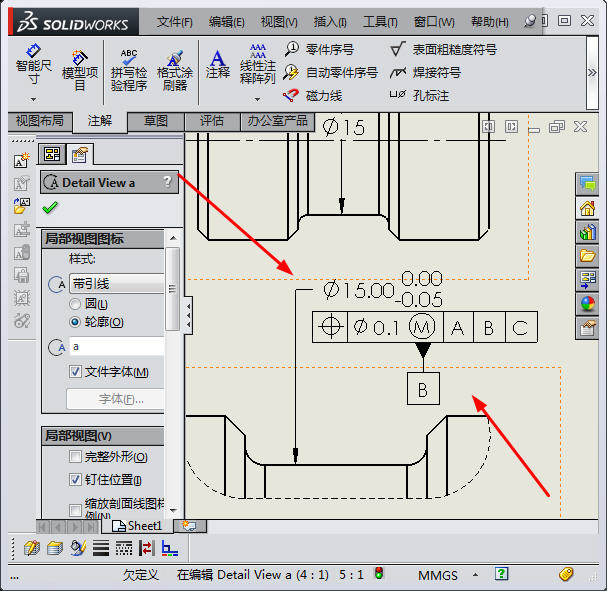The width and height of the screenshot is (607, 591).
Task: Toggle the Document Font (文件字体) checkbox
Action: point(75,372)
